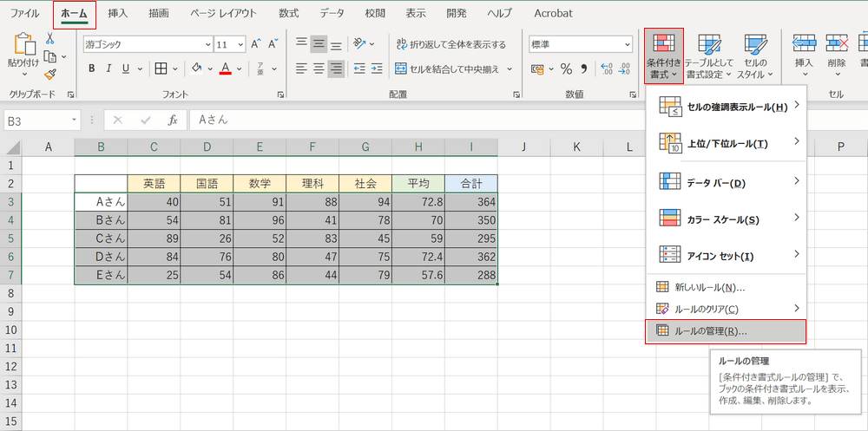Click the insert function fx icon
Screen dimensions: 868x431
pos(173,120)
